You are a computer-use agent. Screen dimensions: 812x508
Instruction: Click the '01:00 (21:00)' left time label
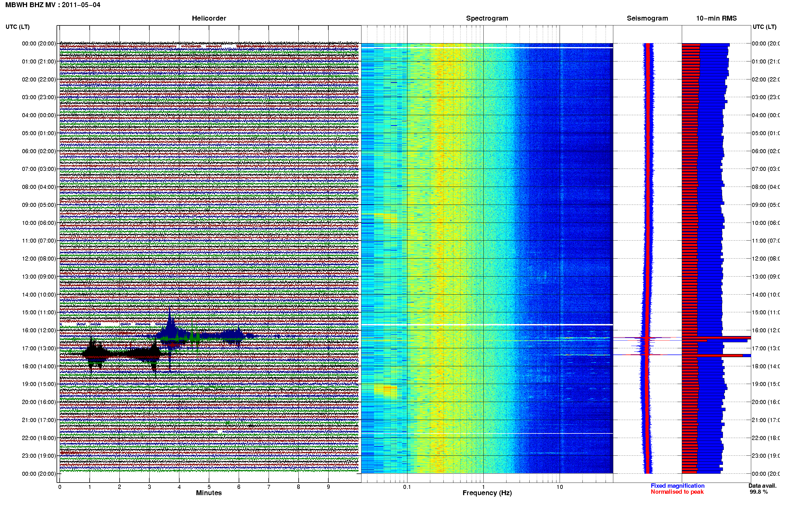point(39,61)
